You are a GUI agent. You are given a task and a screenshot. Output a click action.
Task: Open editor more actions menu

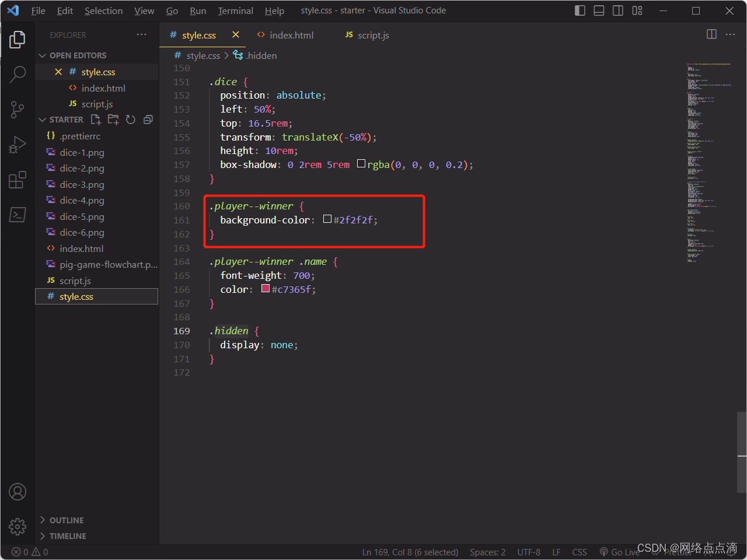tap(730, 34)
